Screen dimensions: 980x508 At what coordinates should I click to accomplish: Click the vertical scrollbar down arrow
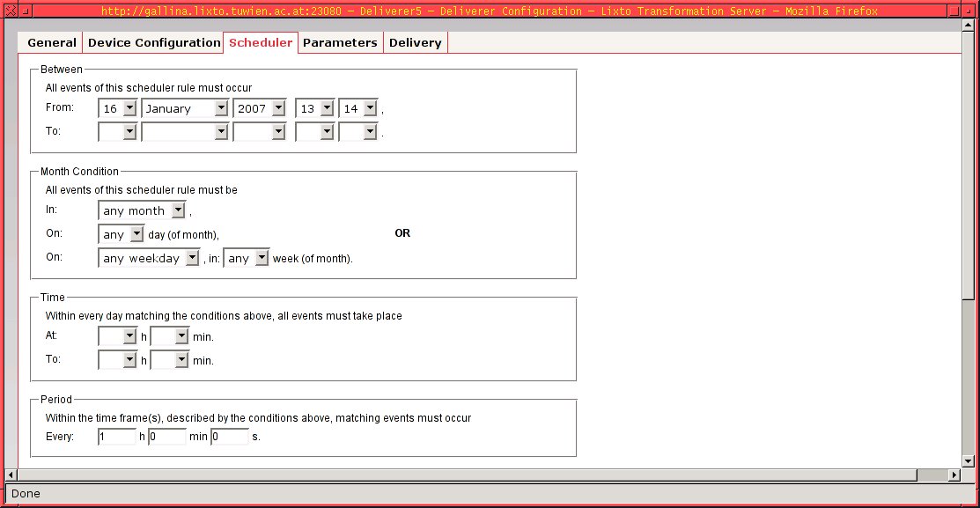pos(969,460)
